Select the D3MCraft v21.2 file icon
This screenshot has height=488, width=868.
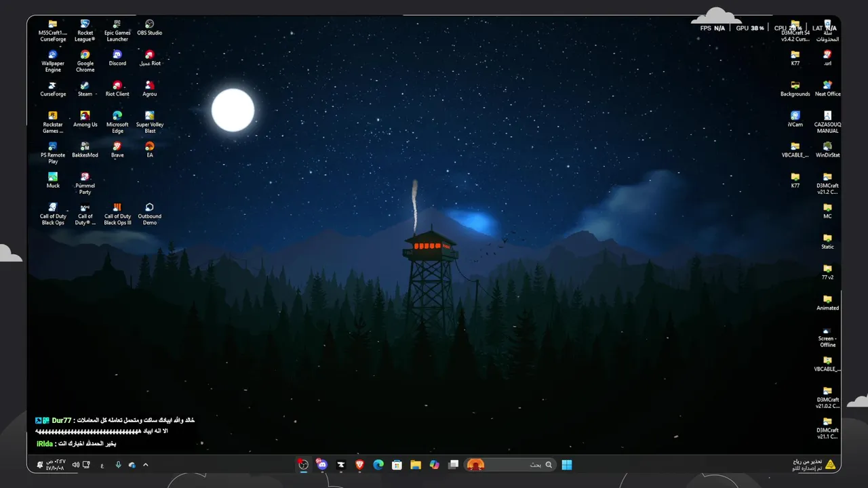[827, 183]
